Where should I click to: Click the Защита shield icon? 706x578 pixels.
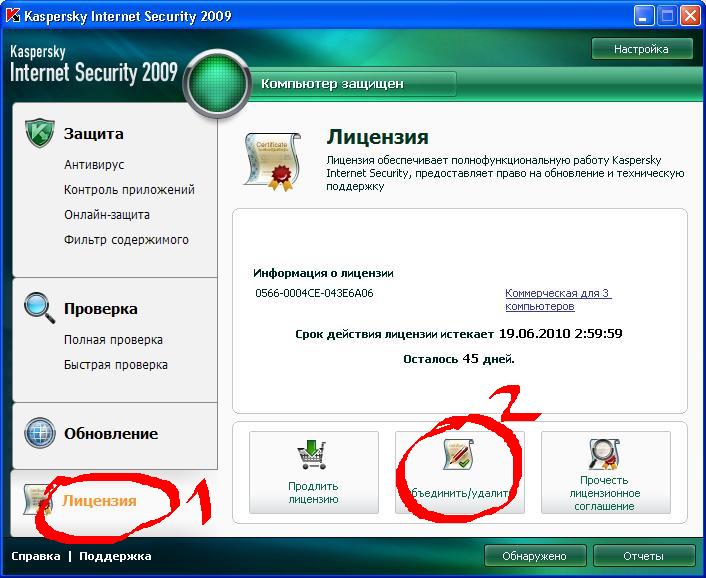pyautogui.click(x=40, y=133)
